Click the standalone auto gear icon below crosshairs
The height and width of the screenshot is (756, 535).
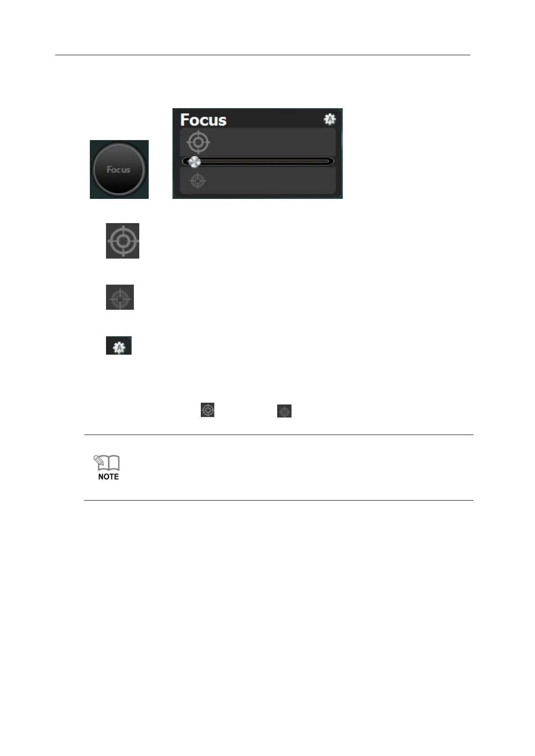(x=119, y=346)
